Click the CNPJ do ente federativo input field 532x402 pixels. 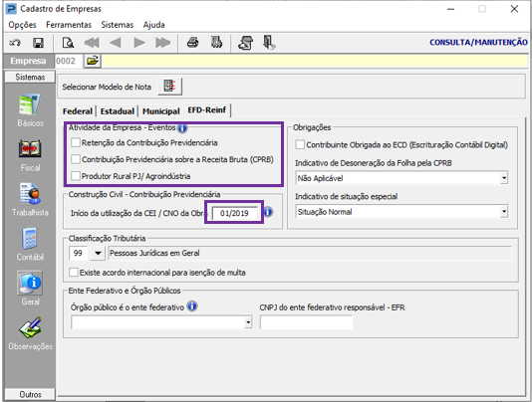click(307, 322)
